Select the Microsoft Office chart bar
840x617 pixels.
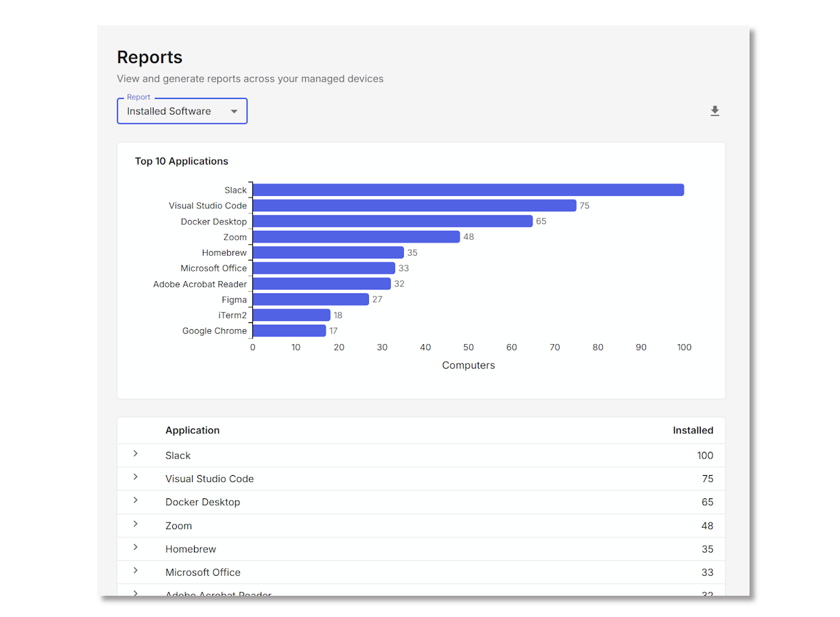coord(324,268)
